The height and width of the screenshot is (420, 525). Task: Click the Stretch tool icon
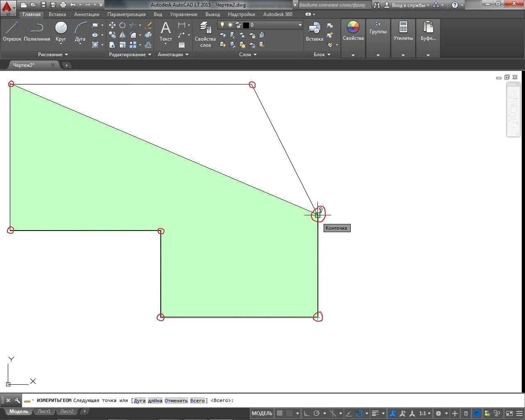click(112, 45)
